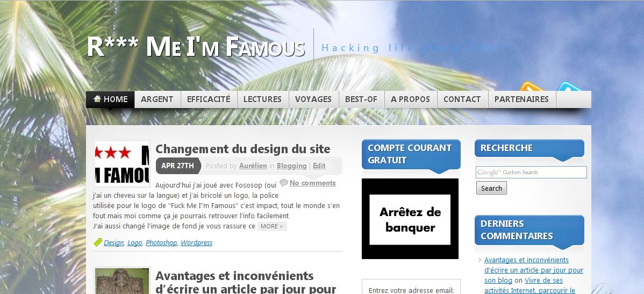The height and width of the screenshot is (294, 644).
Task: Visit the PARTENAIRES page
Action: click(x=521, y=99)
